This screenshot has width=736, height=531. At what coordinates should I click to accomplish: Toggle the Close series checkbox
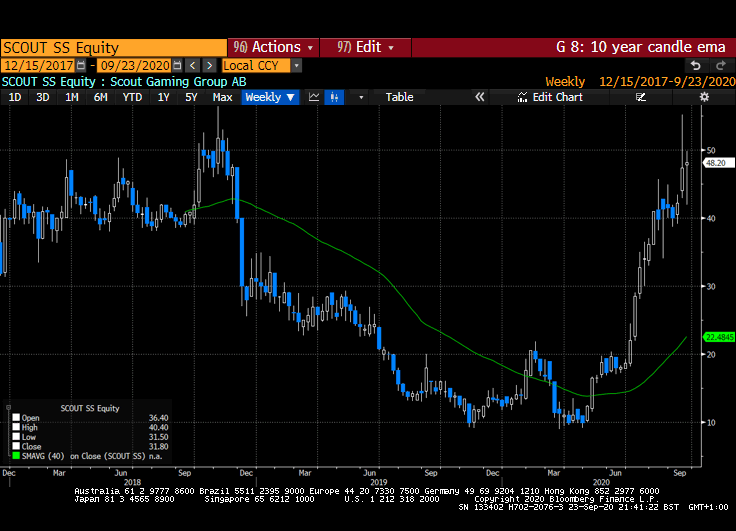(16, 446)
